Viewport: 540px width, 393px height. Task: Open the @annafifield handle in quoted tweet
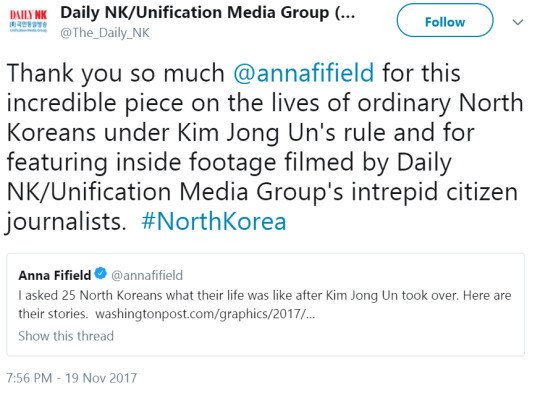[x=147, y=275]
